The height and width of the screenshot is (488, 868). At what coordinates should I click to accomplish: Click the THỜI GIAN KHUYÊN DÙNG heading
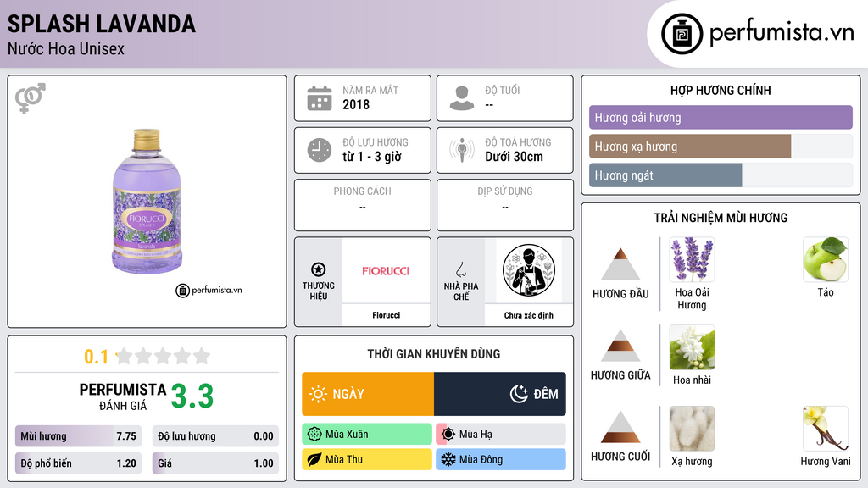click(x=434, y=354)
